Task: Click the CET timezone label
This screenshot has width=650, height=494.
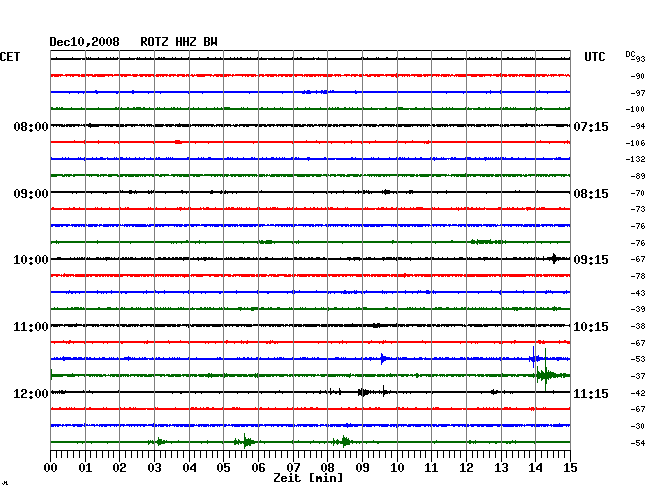Action: click(x=10, y=57)
